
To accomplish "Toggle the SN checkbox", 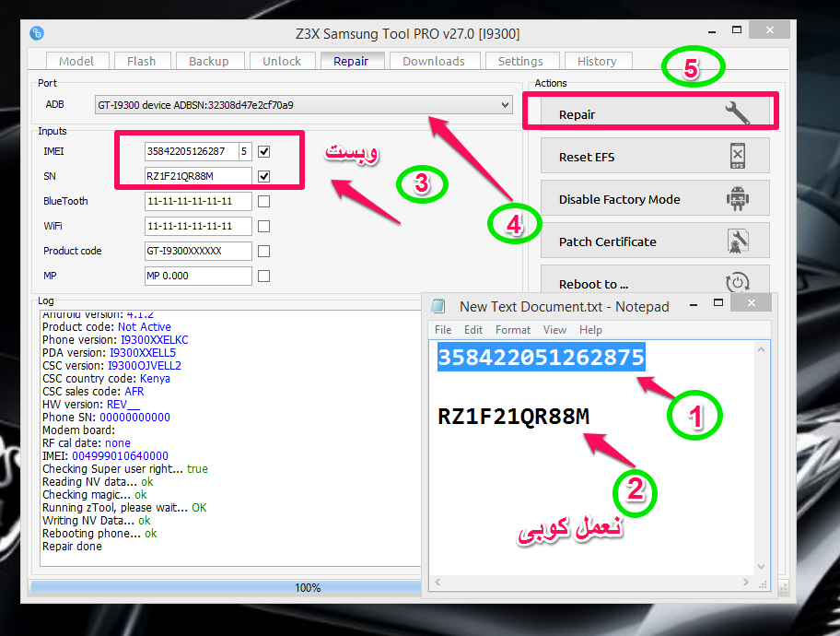I will coord(263,176).
